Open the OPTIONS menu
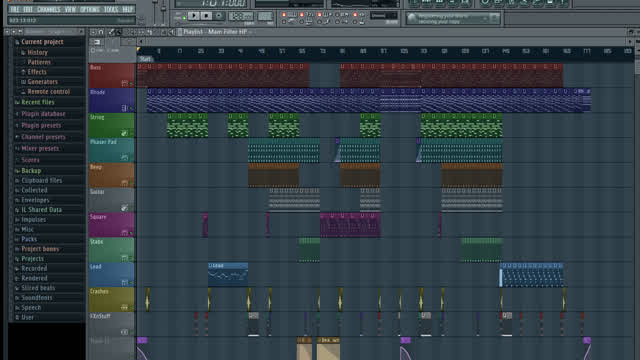 point(90,9)
